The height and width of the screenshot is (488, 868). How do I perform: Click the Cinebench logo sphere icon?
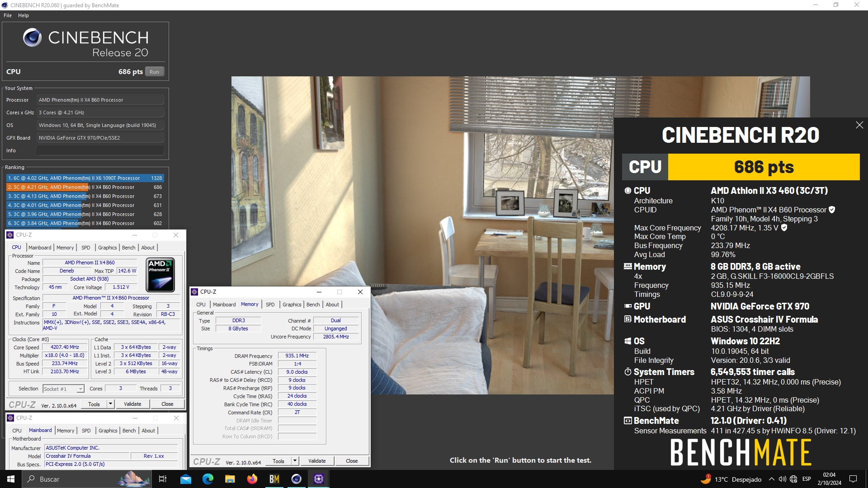pyautogui.click(x=32, y=38)
